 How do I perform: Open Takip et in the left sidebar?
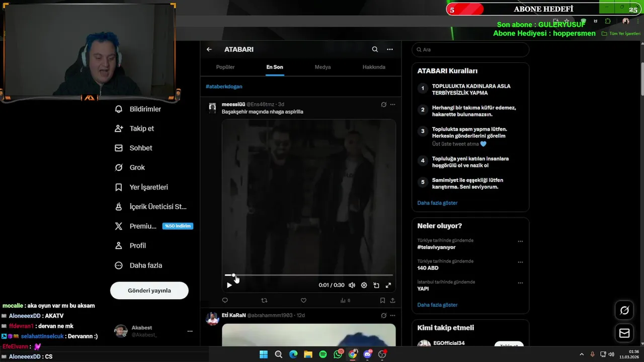tap(135, 129)
